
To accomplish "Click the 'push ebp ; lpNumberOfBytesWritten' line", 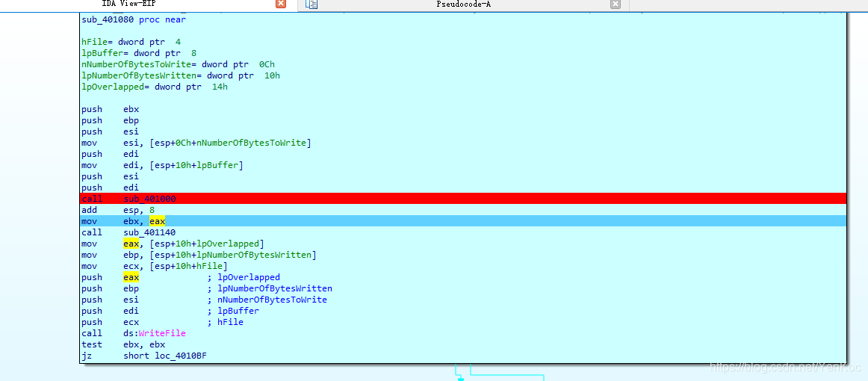I will click(206, 288).
